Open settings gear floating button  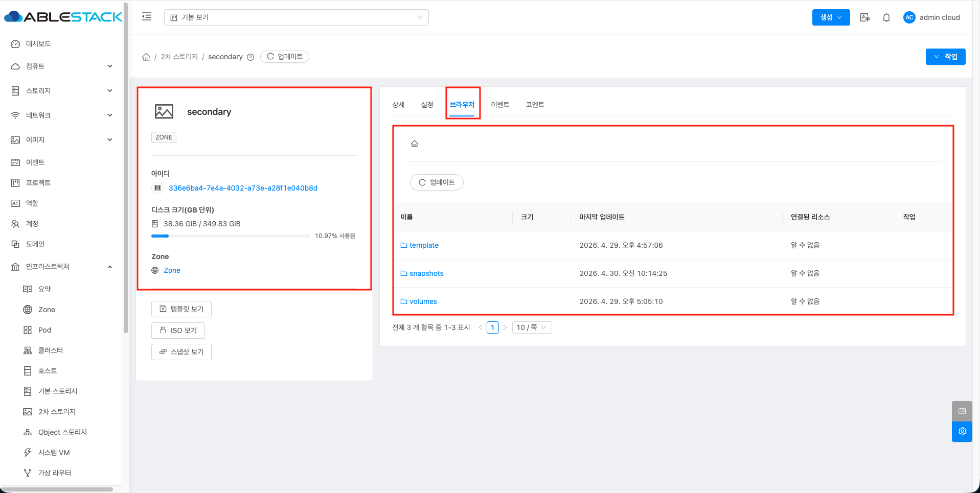point(962,431)
